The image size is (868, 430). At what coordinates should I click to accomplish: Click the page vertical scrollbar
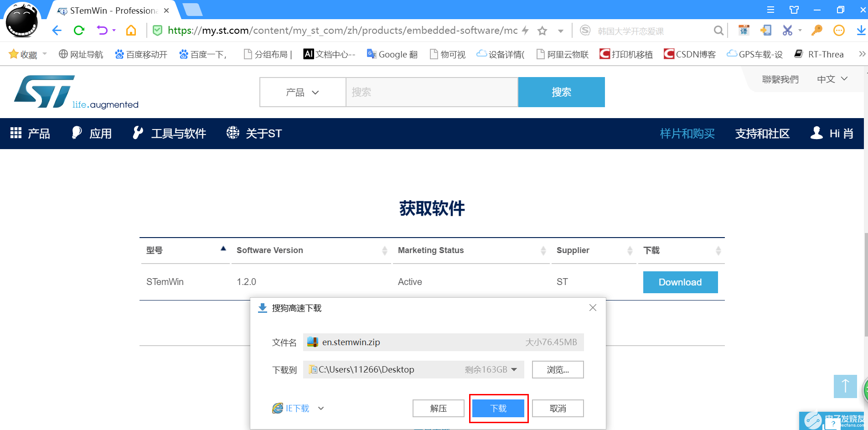coord(866,285)
